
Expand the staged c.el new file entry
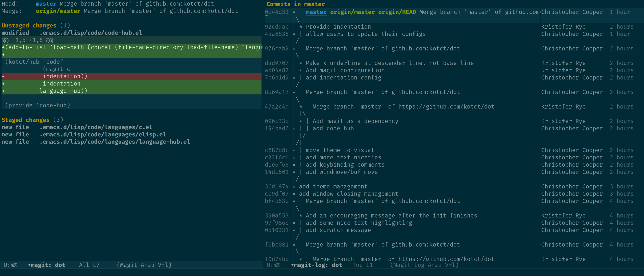[x=96, y=127]
